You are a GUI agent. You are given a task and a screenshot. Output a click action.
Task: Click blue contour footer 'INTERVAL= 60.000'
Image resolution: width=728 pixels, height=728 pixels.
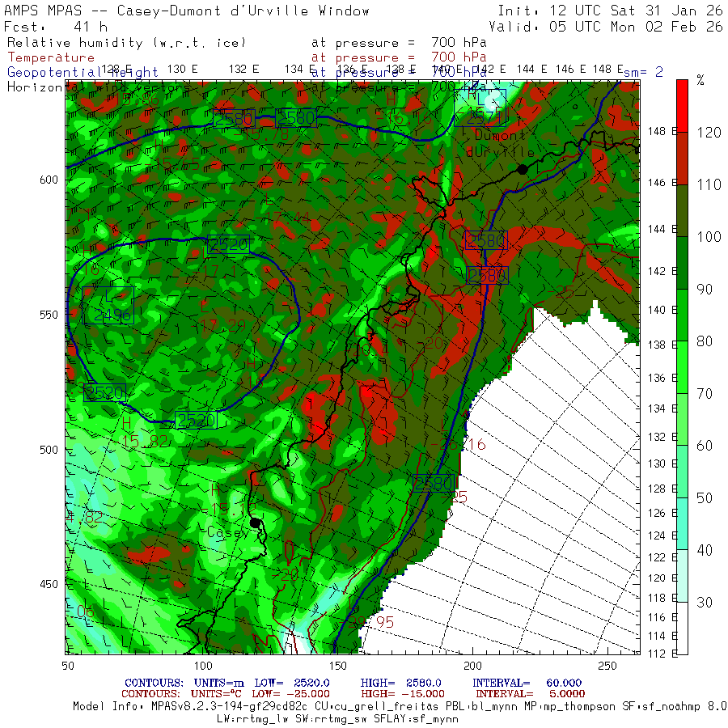(x=527, y=683)
